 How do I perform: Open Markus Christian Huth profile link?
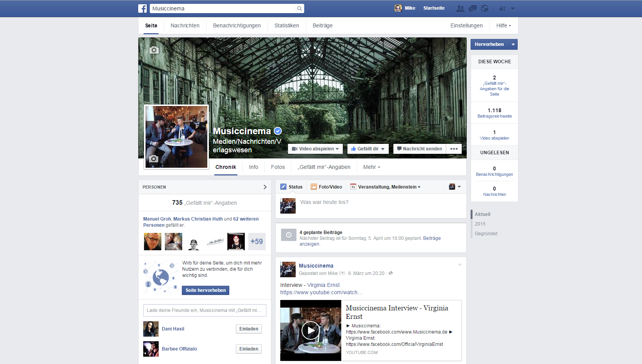coord(198,219)
